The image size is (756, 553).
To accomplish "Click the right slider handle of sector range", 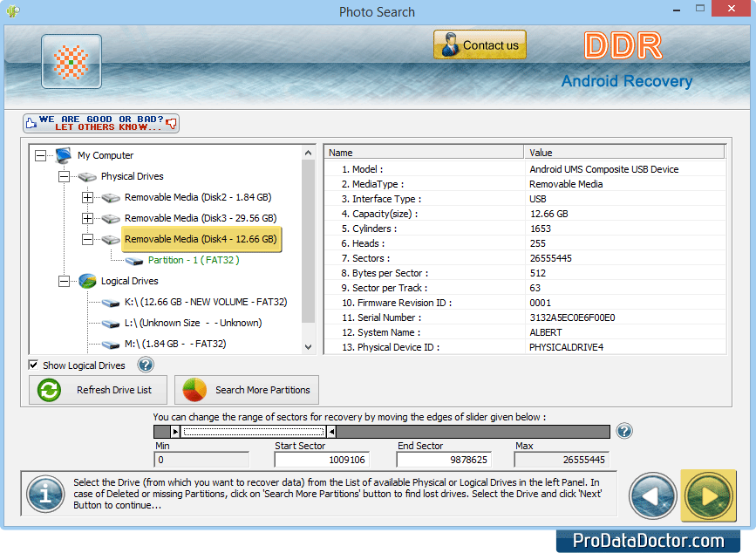I will [x=331, y=432].
